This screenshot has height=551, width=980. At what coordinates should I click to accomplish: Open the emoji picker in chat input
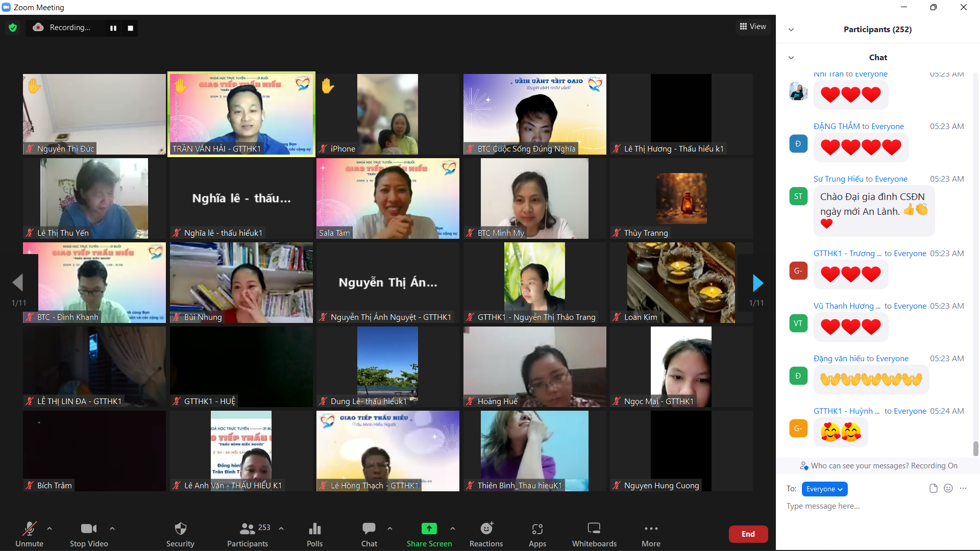click(948, 488)
